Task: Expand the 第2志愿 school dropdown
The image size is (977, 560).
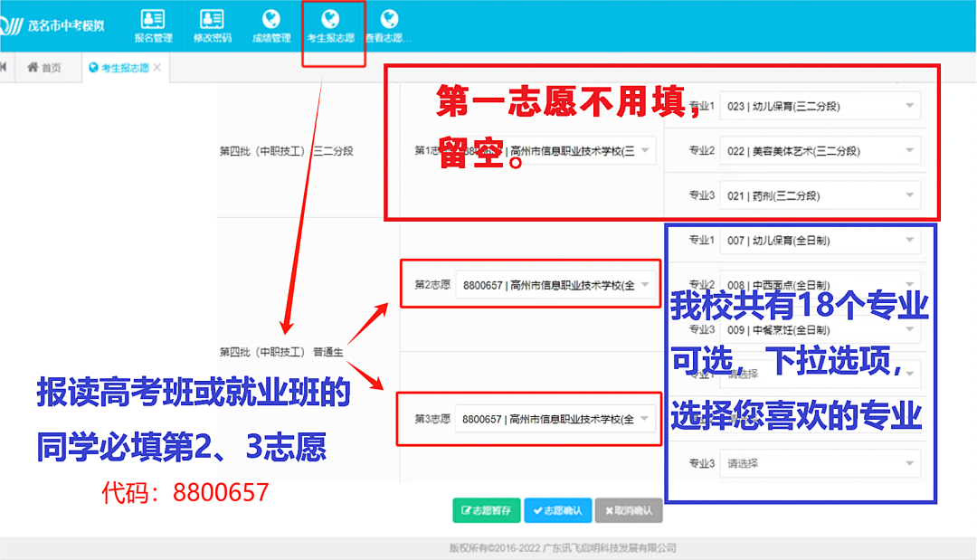Action: coord(555,285)
